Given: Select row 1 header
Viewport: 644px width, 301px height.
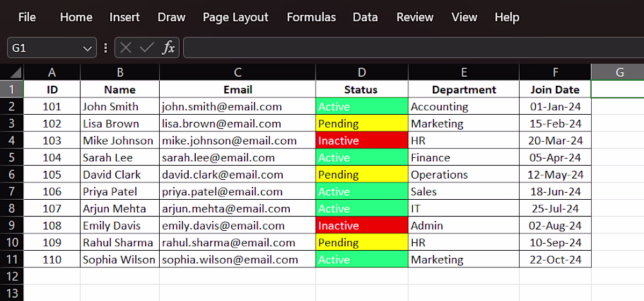Looking at the screenshot, I should pos(12,89).
